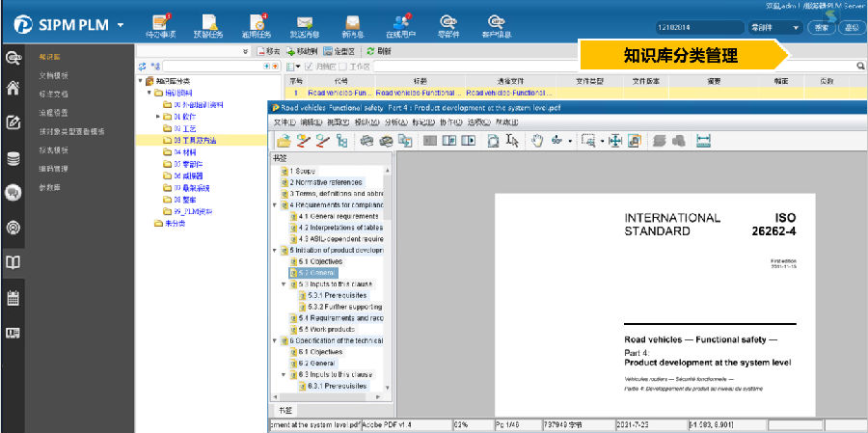This screenshot has height=433, width=868.
Task: Click the 搜索 search button in header
Action: (x=821, y=27)
